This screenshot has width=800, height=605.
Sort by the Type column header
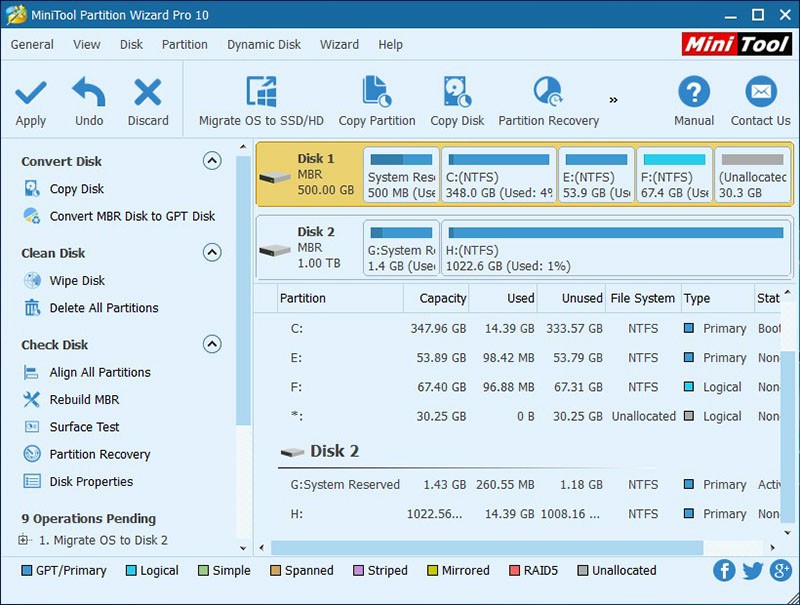717,298
